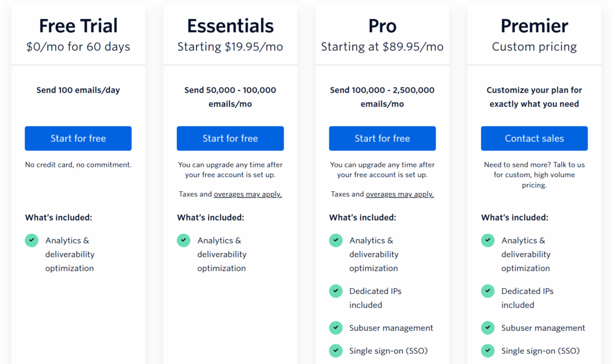
Task: Click the checkmark next to Dedicated IPs in Pro
Action: pyautogui.click(x=335, y=291)
